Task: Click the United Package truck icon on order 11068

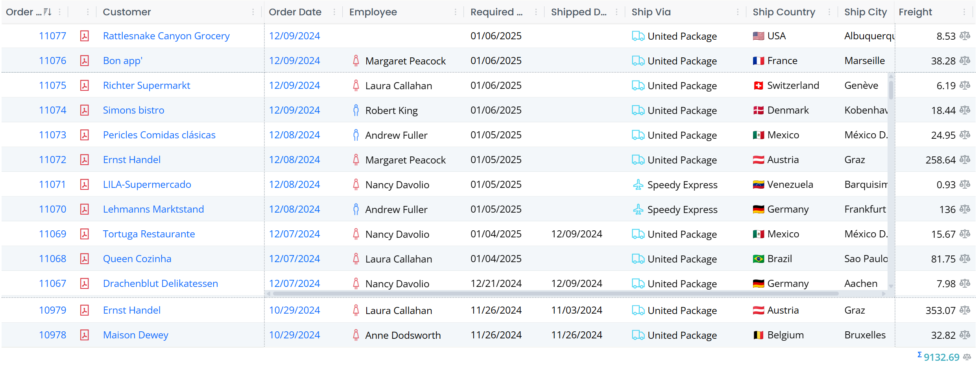Action: pyautogui.click(x=638, y=259)
